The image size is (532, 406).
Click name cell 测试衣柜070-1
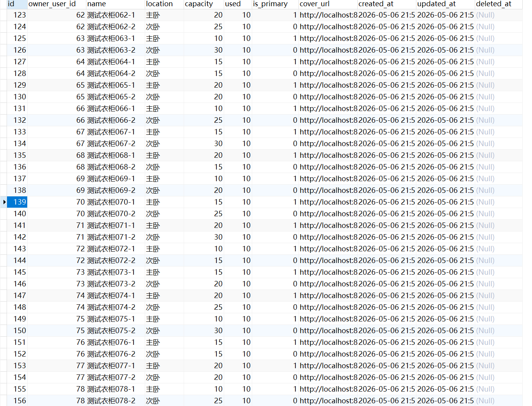coord(115,202)
